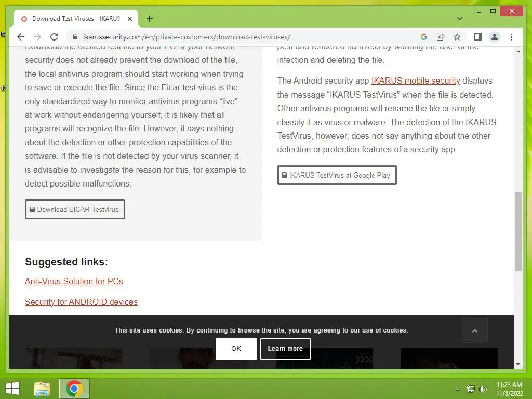
Task: Bookmark this tab with the star
Action: click(457, 37)
